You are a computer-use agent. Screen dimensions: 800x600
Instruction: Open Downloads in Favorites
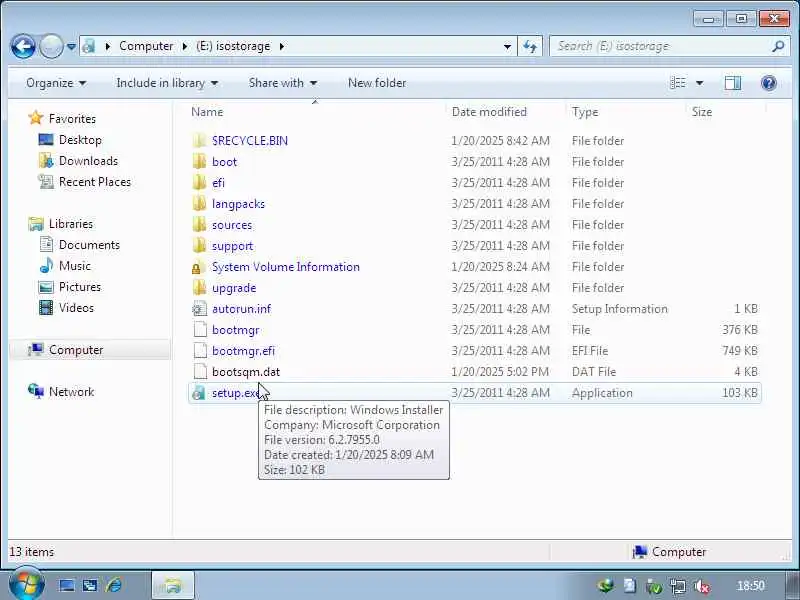point(88,161)
